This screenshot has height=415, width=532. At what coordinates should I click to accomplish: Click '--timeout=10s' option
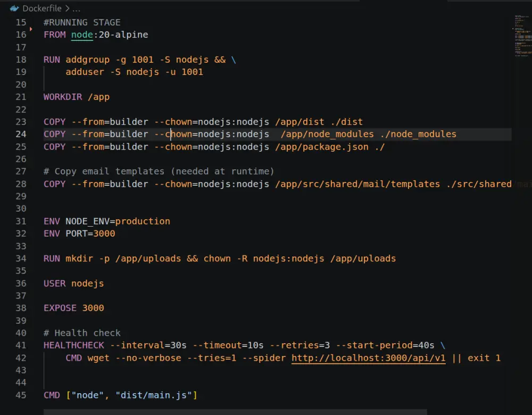point(228,345)
